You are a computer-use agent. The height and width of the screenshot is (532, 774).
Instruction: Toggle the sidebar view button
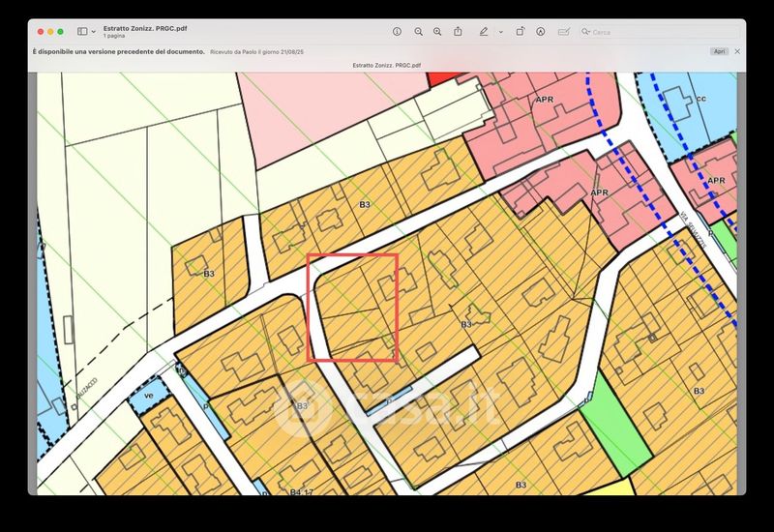[x=81, y=32]
